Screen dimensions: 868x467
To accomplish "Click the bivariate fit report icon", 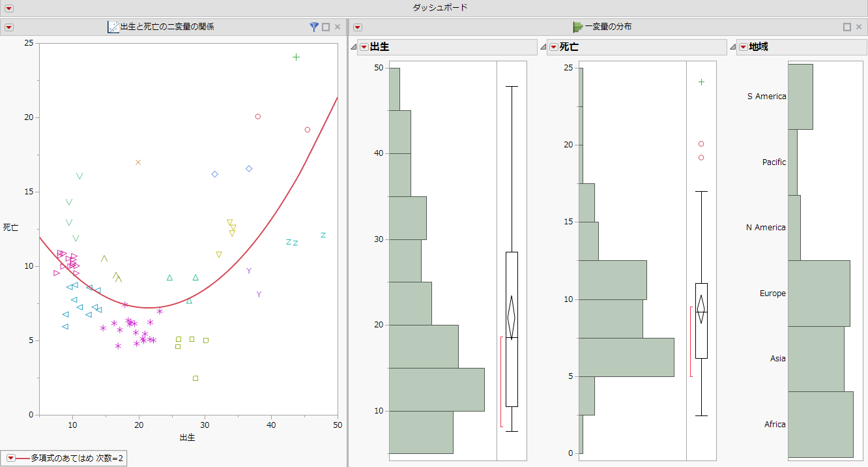I will [113, 27].
